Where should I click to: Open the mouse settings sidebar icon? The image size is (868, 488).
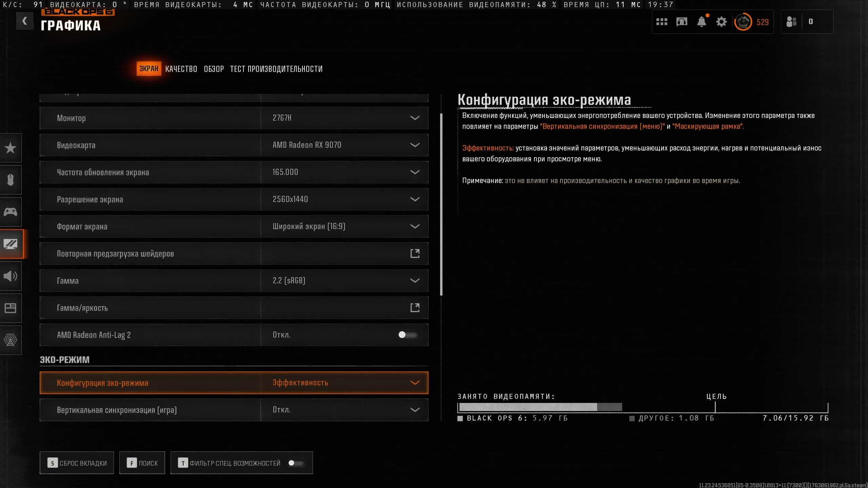[x=11, y=180]
